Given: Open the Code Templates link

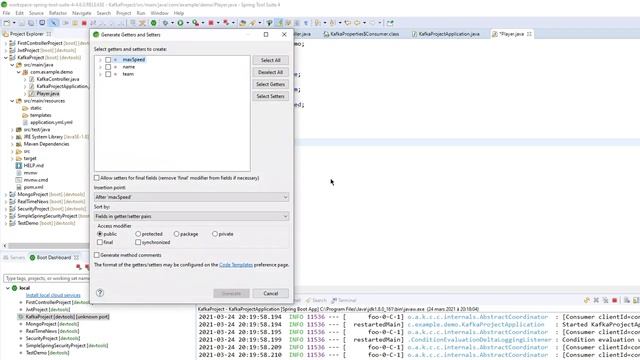Looking at the screenshot, I should tap(236, 265).
